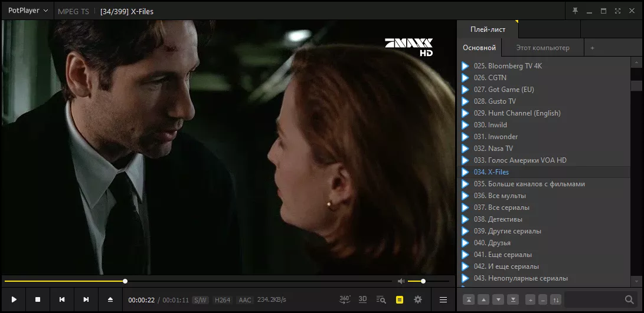
Task: Adjust the volume slider
Action: (429, 281)
